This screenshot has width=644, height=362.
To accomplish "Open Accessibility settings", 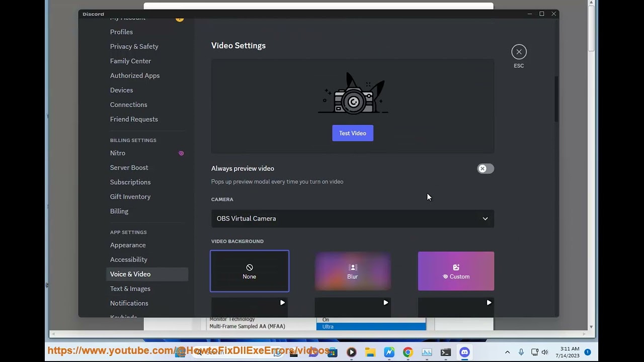I will (129, 259).
